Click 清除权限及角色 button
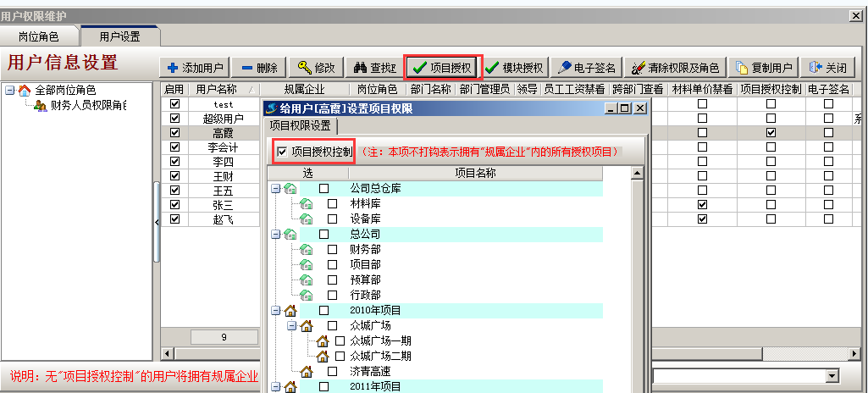Viewport: 868px width, 393px height. [676, 68]
